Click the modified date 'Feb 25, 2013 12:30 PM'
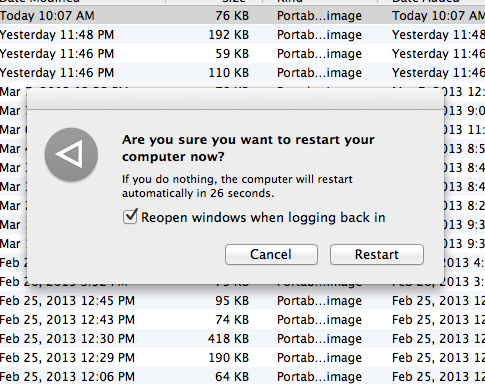Screen dimensions: 485x384 coord(67,339)
